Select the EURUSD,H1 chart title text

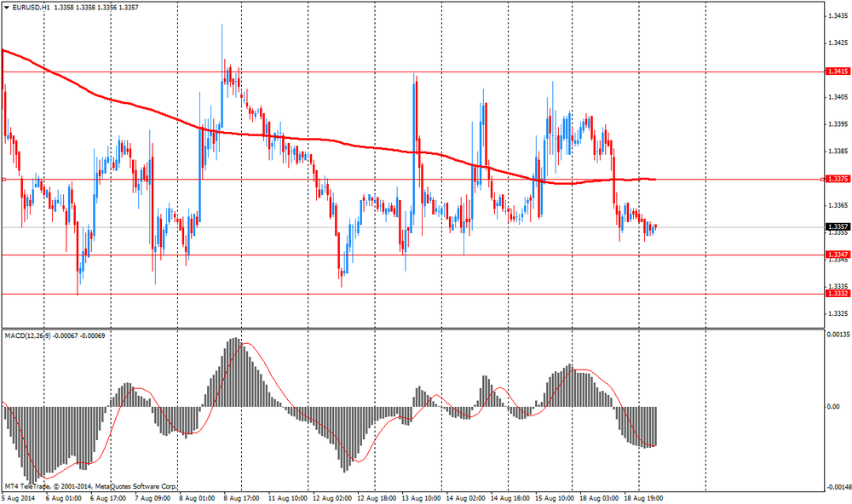(32, 8)
